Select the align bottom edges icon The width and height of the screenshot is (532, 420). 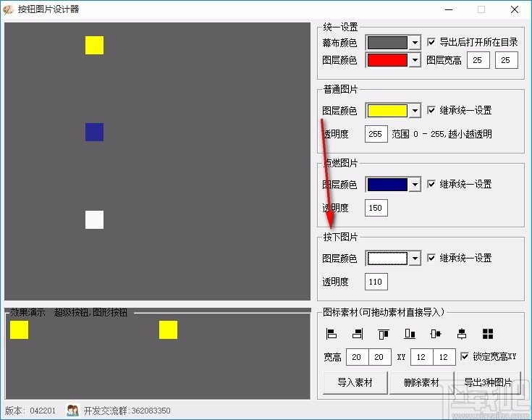[410, 334]
